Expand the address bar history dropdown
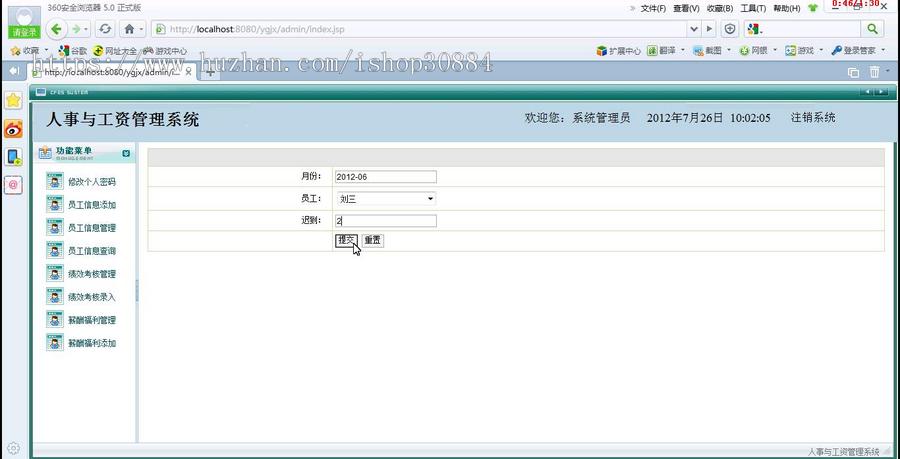 (x=694, y=29)
